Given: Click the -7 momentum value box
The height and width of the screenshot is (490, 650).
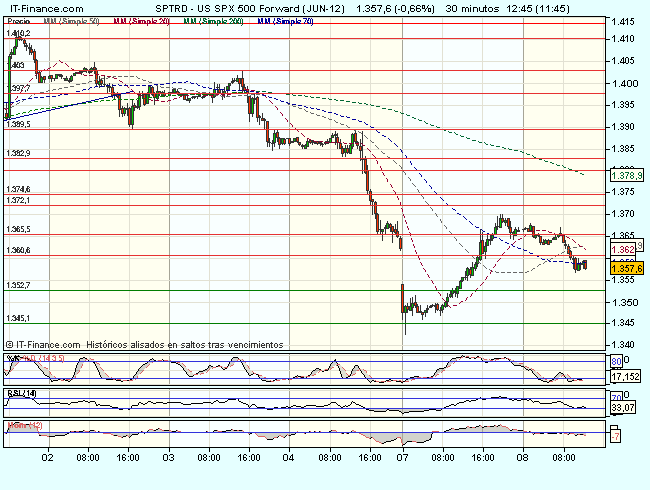Looking at the screenshot, I should (x=616, y=437).
